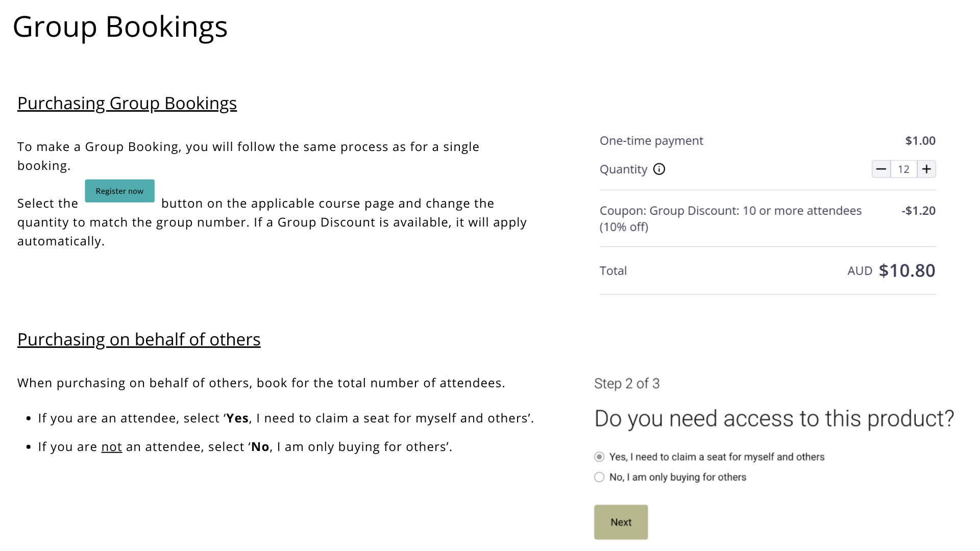Open the Quantity info icon
The height and width of the screenshot is (551, 980).
[x=659, y=169]
